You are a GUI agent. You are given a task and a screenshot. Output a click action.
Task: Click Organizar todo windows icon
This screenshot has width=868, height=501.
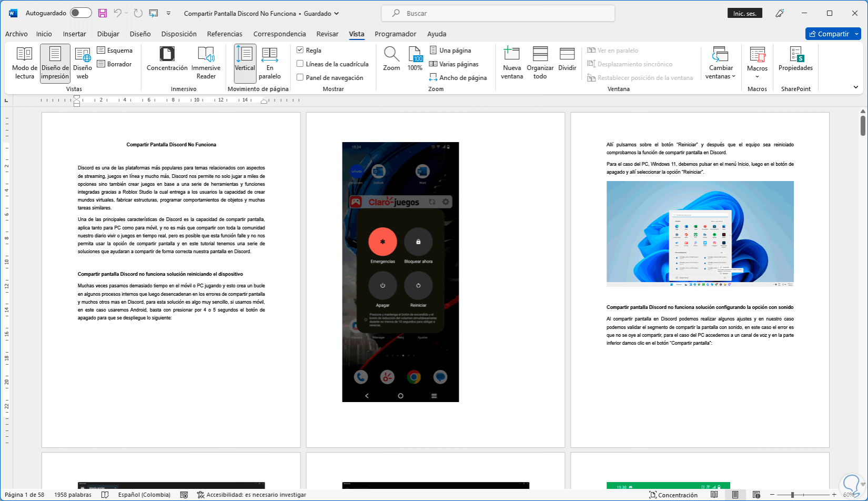540,63
